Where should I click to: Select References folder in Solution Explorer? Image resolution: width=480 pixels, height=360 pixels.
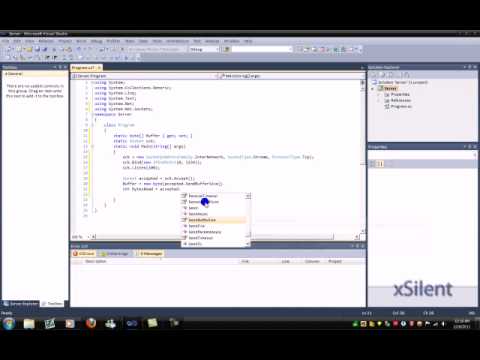(x=400, y=100)
